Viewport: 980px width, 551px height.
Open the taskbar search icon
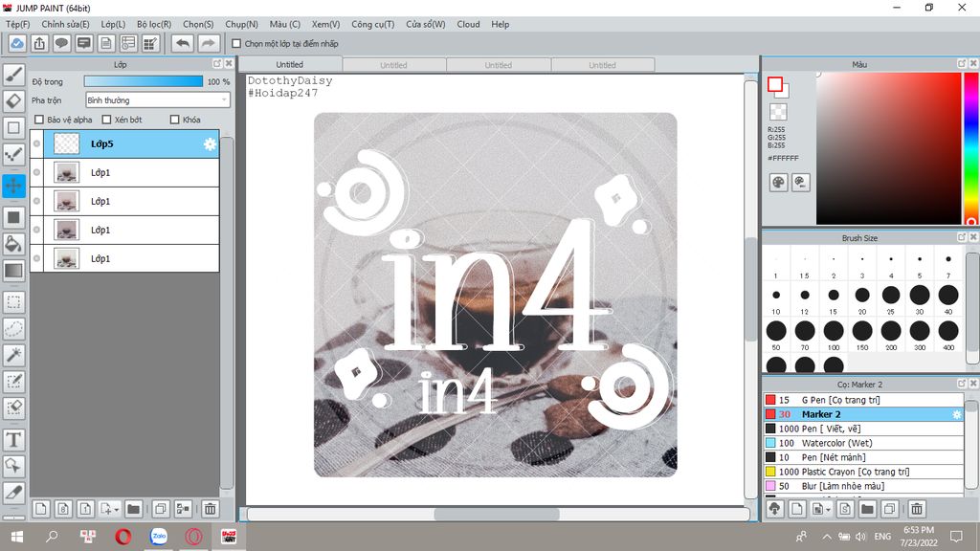(52, 537)
